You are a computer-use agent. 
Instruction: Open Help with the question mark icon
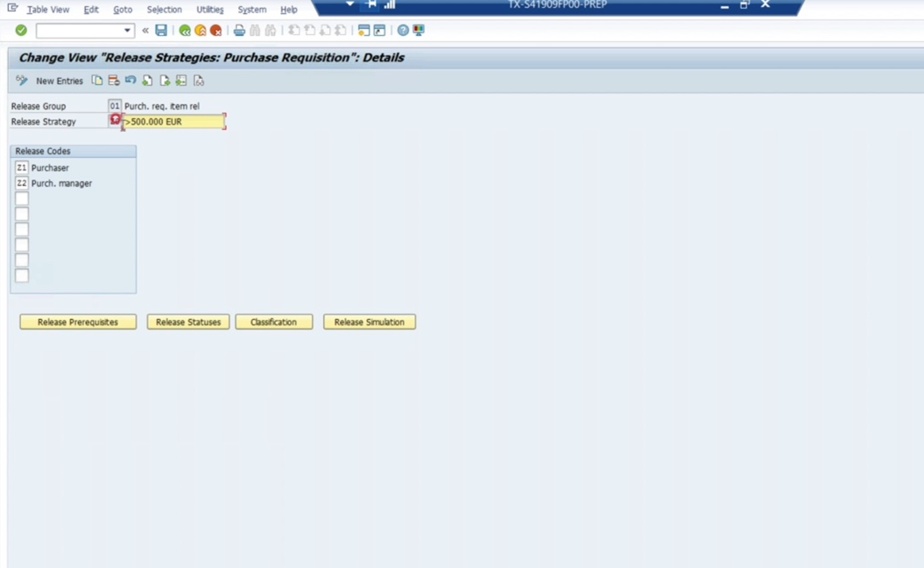click(x=403, y=30)
